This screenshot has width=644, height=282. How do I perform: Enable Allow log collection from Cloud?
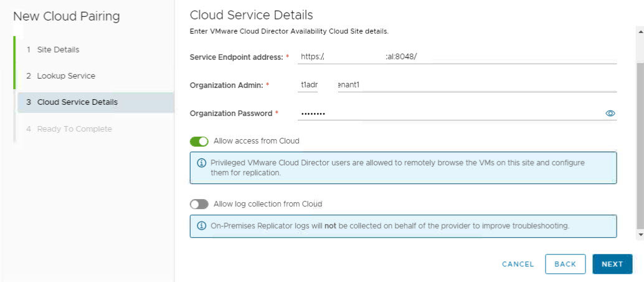click(199, 204)
